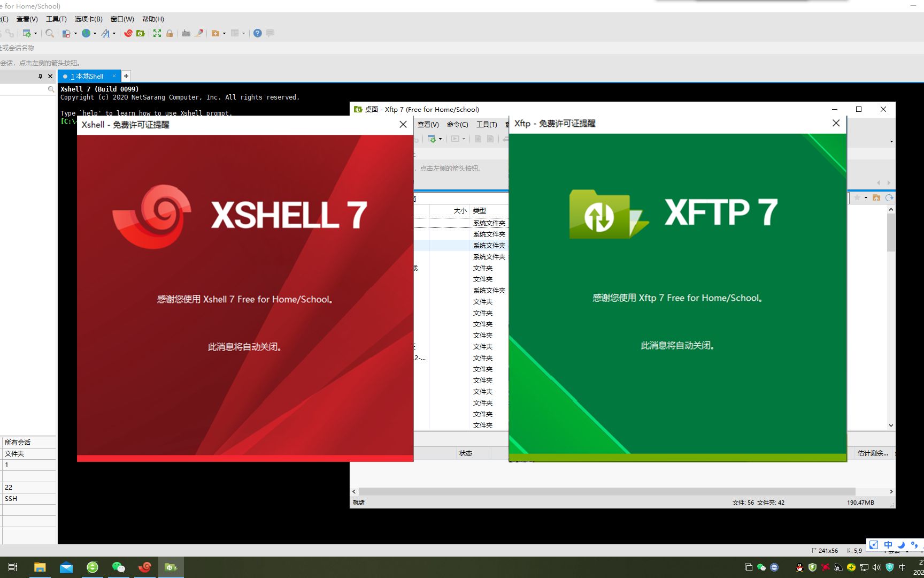Select the 所有会话 row in session properties
The width and height of the screenshot is (924, 578).
coord(28,443)
